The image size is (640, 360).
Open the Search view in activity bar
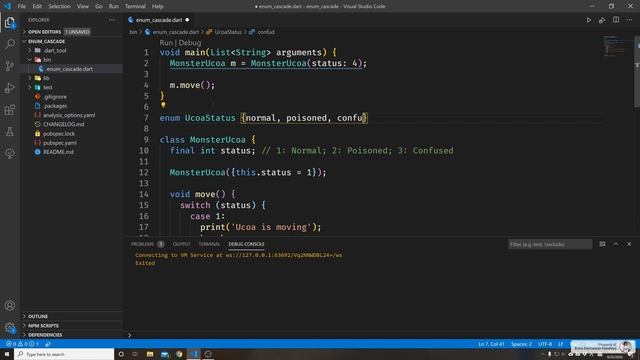(10, 44)
